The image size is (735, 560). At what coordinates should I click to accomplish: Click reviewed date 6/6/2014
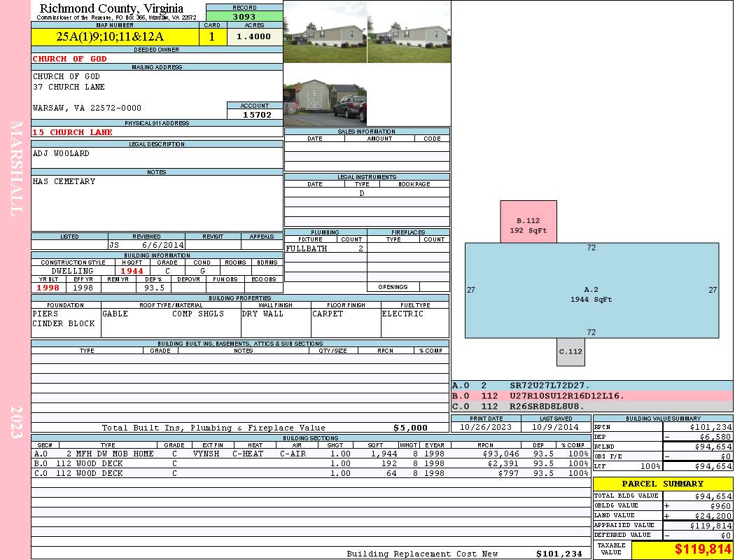pos(162,244)
